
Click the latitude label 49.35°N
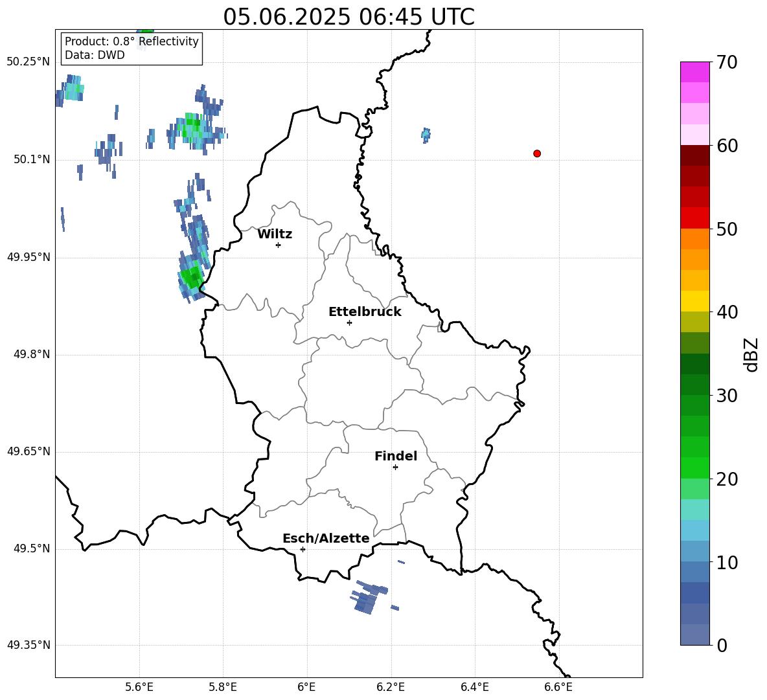tap(29, 645)
